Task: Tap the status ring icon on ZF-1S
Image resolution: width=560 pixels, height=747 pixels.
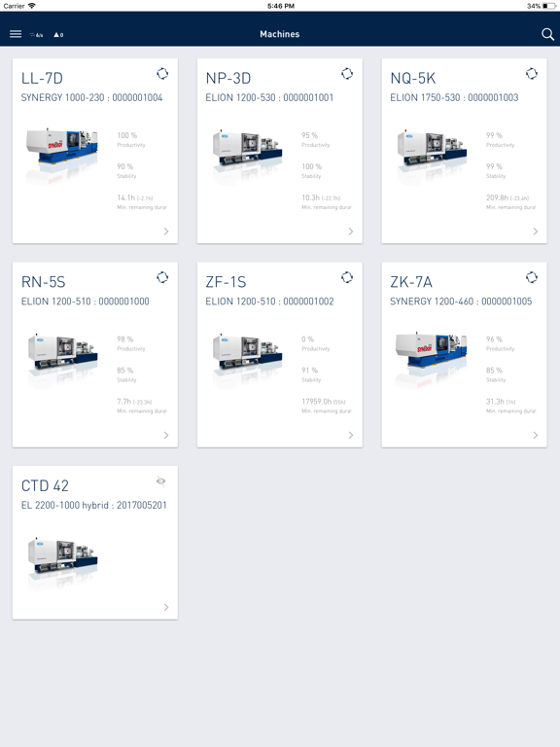Action: pyautogui.click(x=347, y=277)
